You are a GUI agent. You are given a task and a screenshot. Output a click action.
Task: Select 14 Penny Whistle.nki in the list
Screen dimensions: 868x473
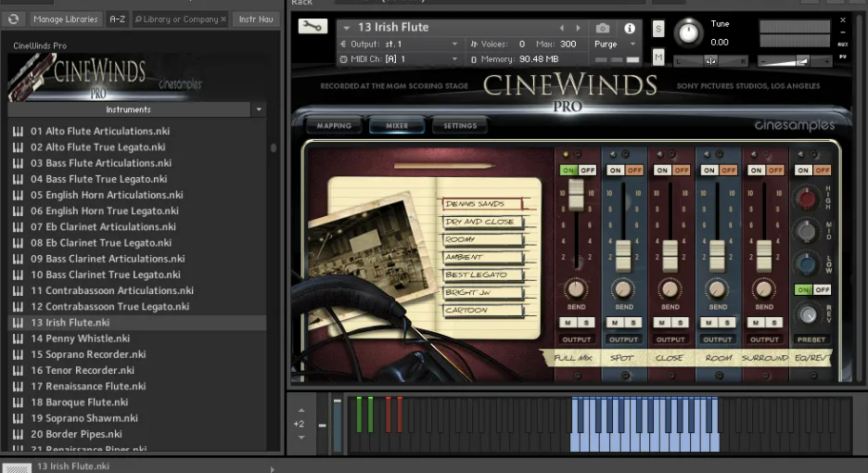[x=136, y=339]
